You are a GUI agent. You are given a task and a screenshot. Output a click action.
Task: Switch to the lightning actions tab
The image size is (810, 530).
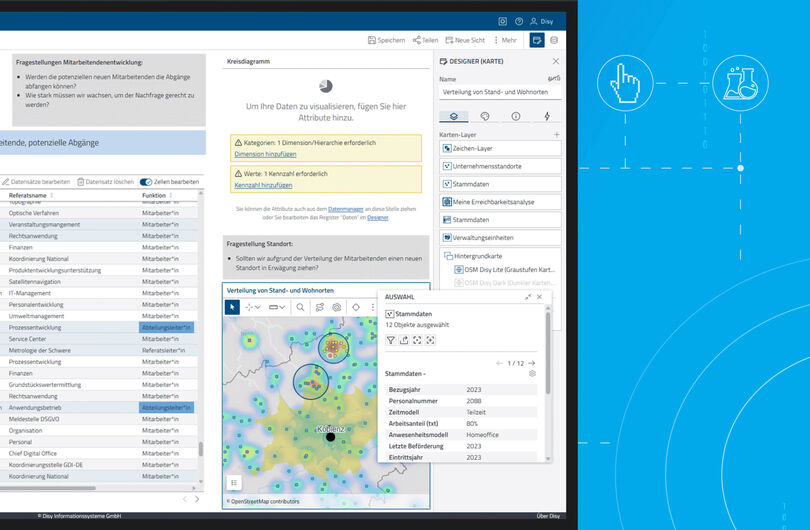click(x=547, y=116)
